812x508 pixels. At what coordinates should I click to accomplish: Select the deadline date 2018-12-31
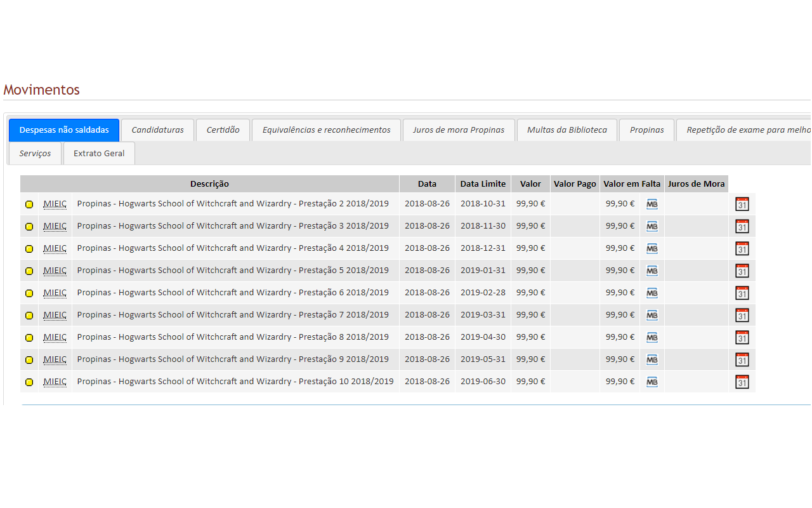pos(483,248)
